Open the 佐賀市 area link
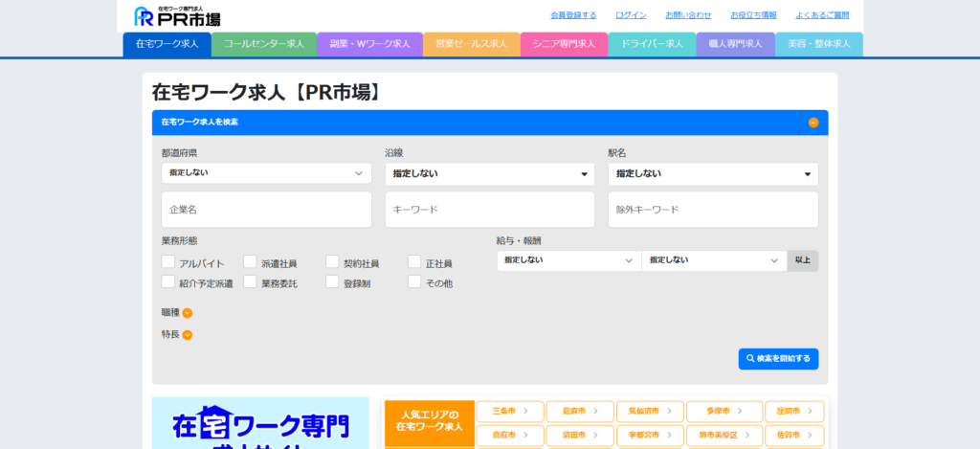Image resolution: width=980 pixels, height=449 pixels. (x=794, y=436)
